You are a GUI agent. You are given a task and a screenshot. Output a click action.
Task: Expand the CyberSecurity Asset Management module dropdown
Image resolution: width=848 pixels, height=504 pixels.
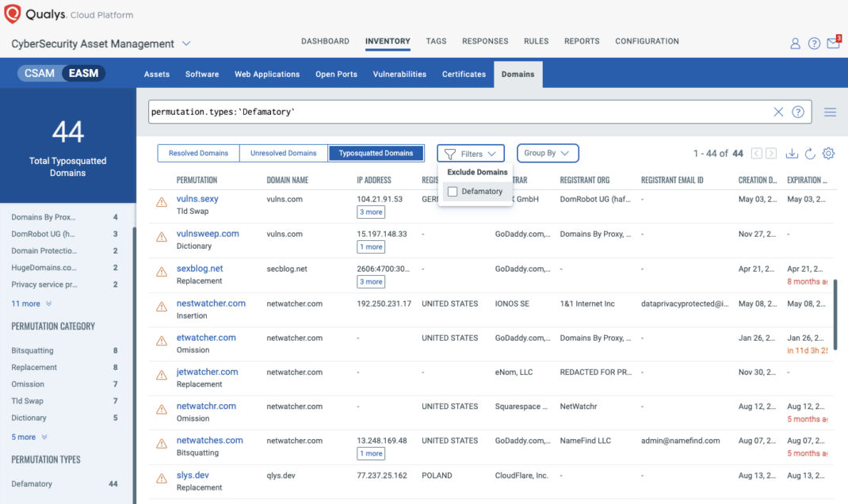pyautogui.click(x=187, y=44)
